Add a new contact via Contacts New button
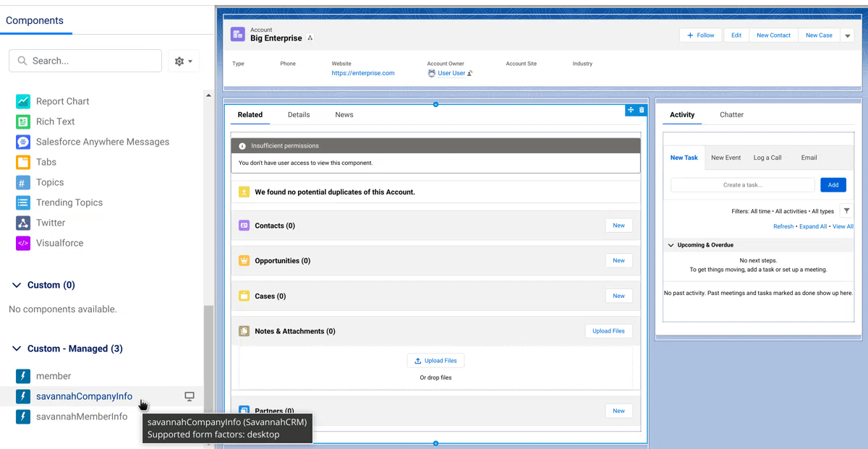 click(x=619, y=226)
